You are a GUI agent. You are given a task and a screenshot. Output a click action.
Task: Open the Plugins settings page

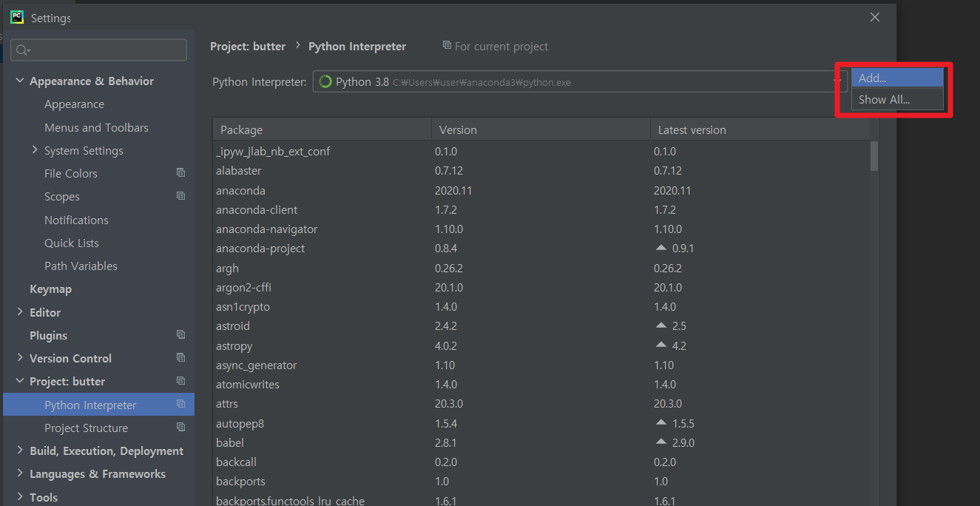(48, 335)
